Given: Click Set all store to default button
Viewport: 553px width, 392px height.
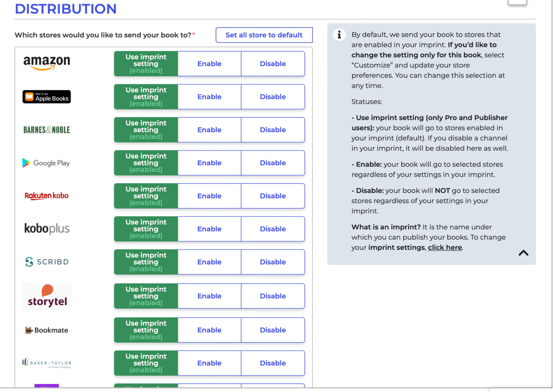Looking at the screenshot, I should (x=264, y=34).
